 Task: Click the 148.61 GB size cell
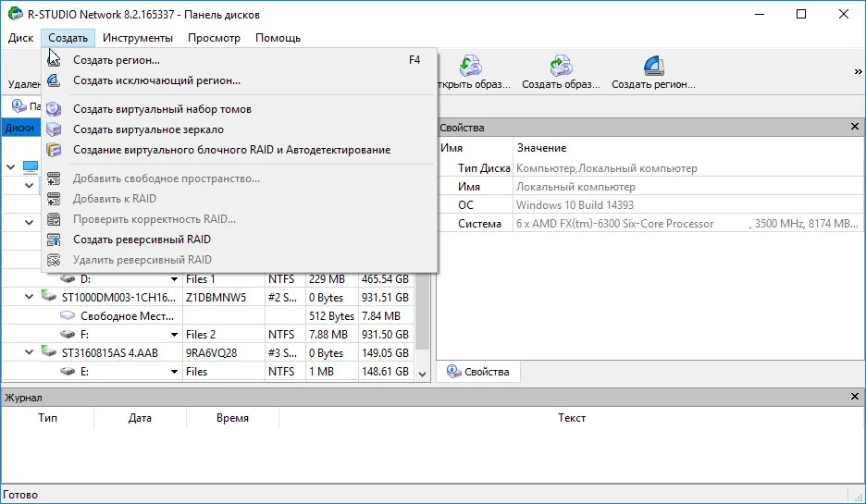pyautogui.click(x=386, y=372)
